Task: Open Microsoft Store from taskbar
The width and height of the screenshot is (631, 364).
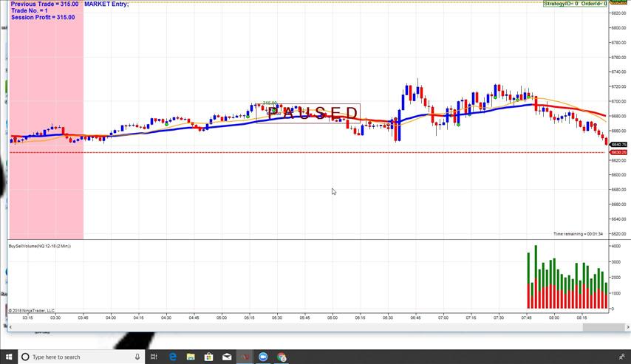Action: [x=208, y=357]
